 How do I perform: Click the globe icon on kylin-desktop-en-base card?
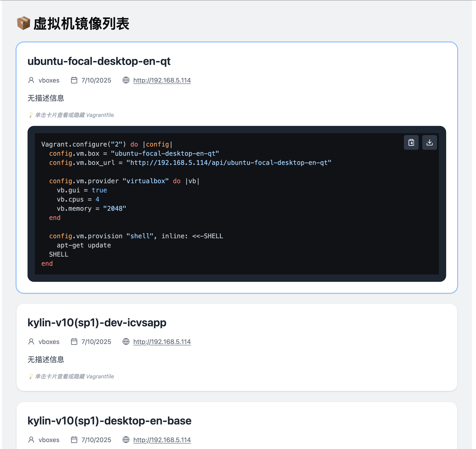(126, 440)
